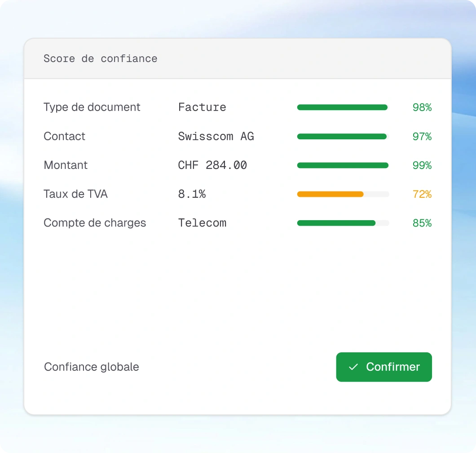Screen dimensions: 476x453
Task: Select the orange Taux de TVA bar
Action: click(x=343, y=194)
